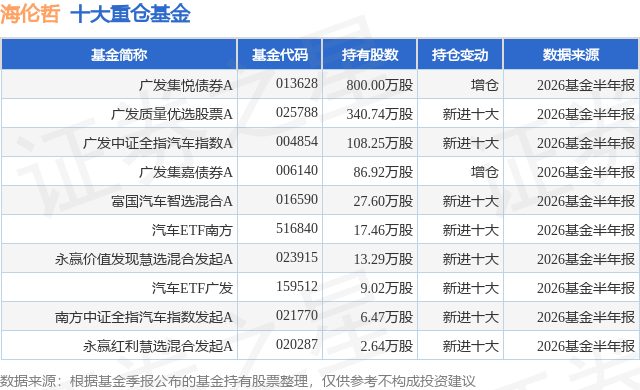The width and height of the screenshot is (640, 390).
Task: Select fund 富国汽车智选混合A
Action: pyautogui.click(x=172, y=201)
